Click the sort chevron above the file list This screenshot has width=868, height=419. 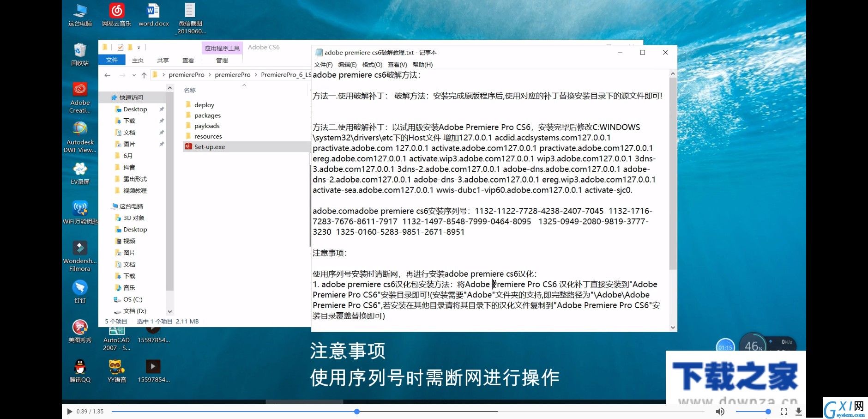click(244, 85)
